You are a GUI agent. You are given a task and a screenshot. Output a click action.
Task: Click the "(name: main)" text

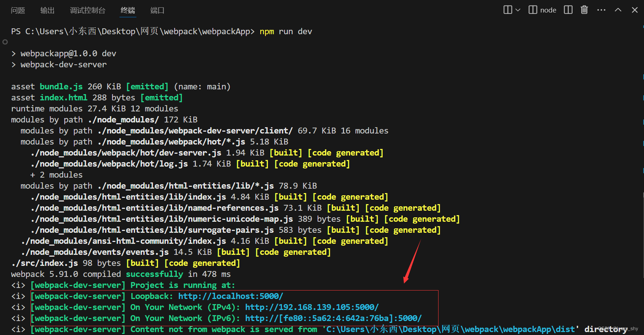click(x=202, y=87)
